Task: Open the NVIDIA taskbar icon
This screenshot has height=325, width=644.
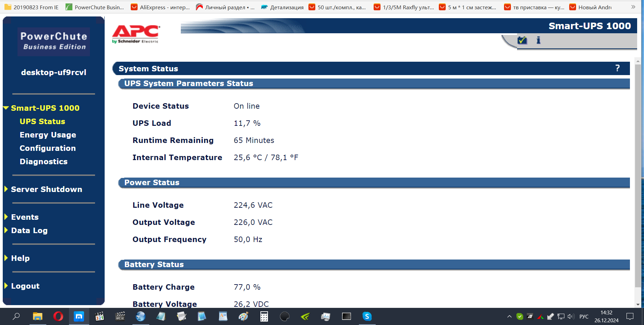Action: pos(305,316)
